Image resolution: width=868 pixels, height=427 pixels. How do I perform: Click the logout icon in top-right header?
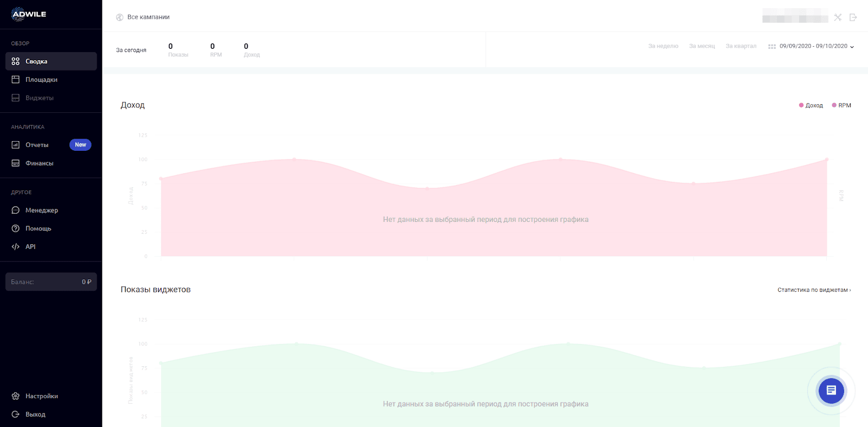(x=853, y=17)
